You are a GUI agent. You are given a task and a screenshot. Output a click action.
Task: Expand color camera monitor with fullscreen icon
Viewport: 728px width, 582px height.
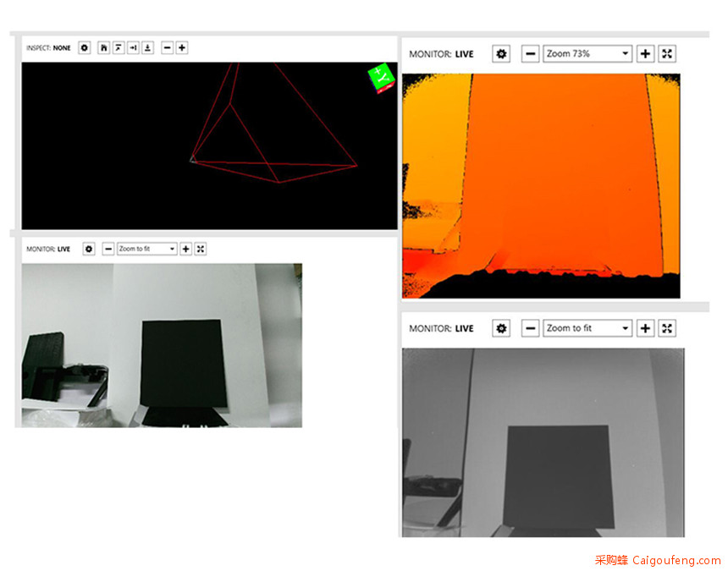201,249
